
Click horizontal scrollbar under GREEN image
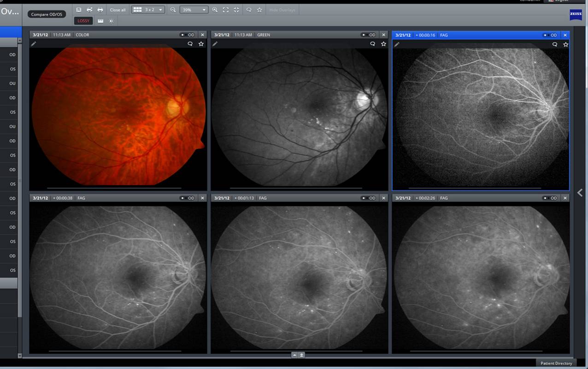(x=296, y=188)
